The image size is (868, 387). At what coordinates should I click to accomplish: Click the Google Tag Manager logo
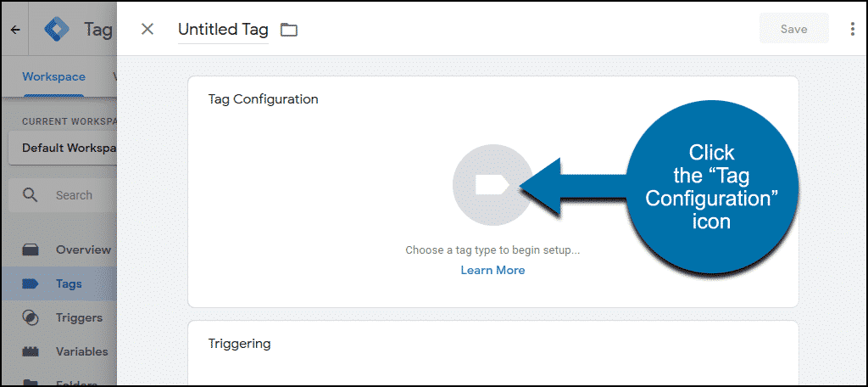click(x=58, y=30)
